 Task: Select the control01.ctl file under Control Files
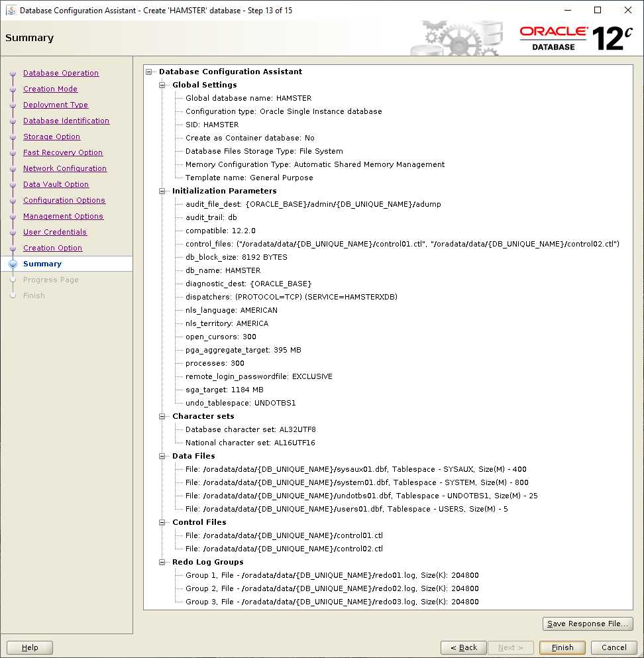click(284, 535)
